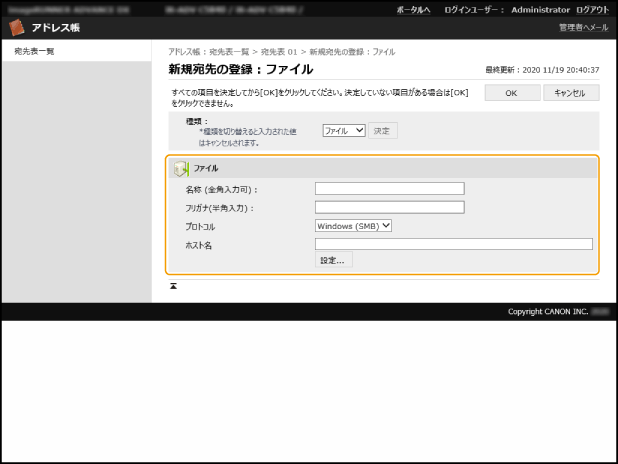Navigate to 宛先表 01 breadcrumb link
This screenshot has height=464, width=618.
(279, 51)
